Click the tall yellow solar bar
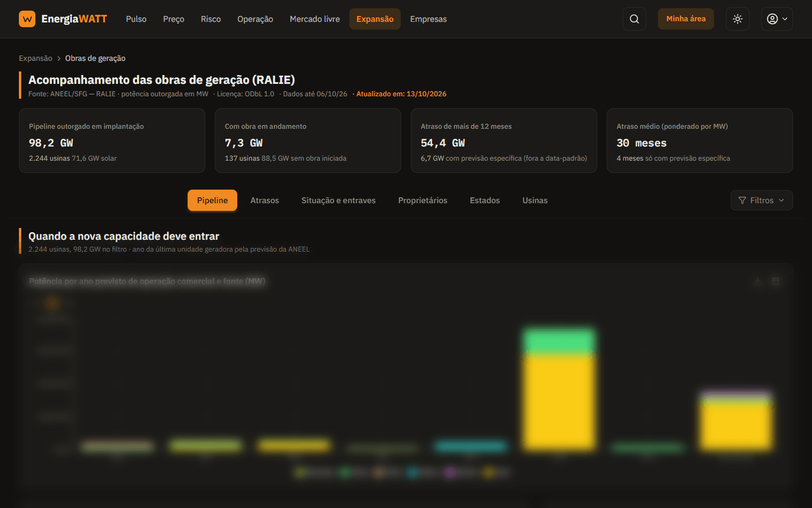 [x=559, y=402]
